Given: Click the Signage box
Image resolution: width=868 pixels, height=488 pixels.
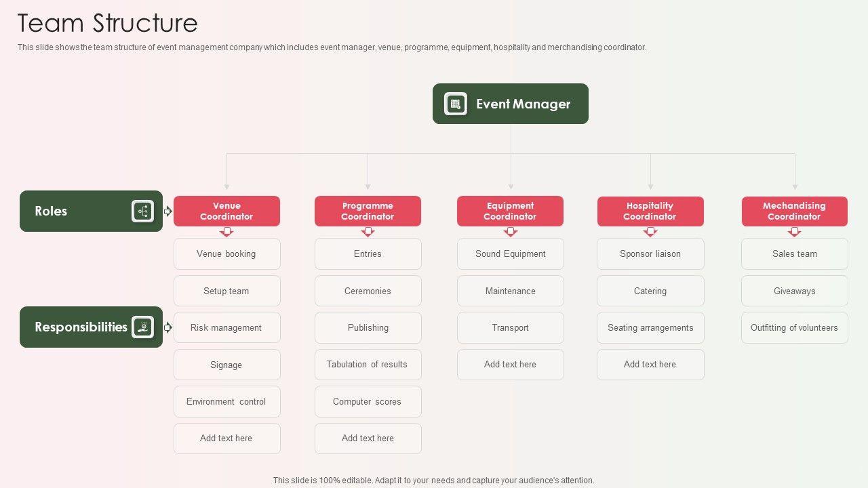Looking at the screenshot, I should (x=226, y=365).
